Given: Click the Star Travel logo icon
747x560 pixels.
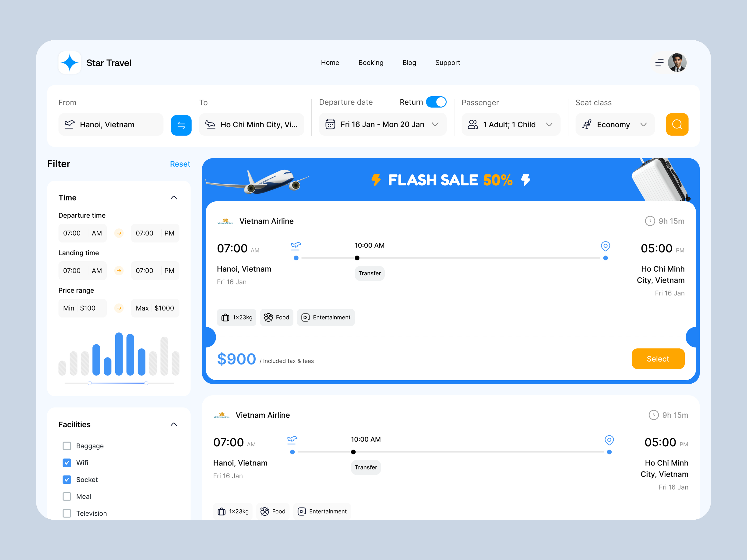Looking at the screenshot, I should 70,63.
